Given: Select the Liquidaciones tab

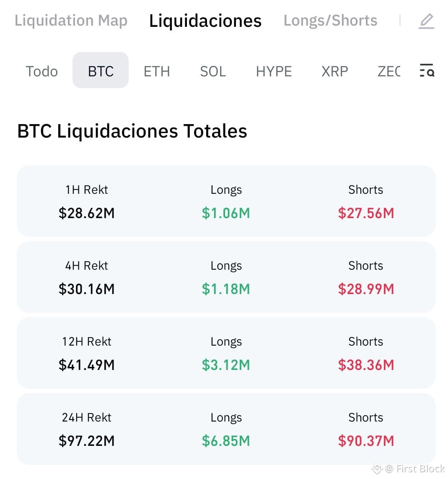Looking at the screenshot, I should pos(205,21).
